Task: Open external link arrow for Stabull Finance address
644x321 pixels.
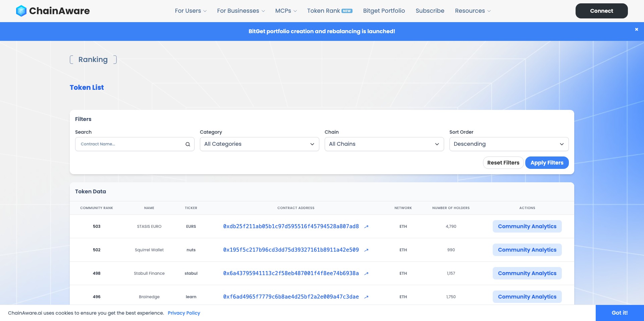Action: click(366, 273)
